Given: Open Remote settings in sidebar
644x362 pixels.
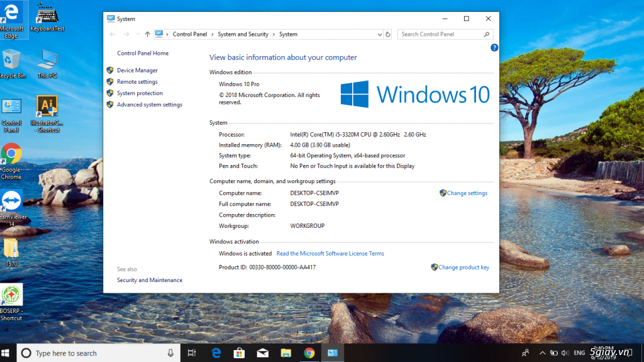Looking at the screenshot, I should [x=137, y=82].
